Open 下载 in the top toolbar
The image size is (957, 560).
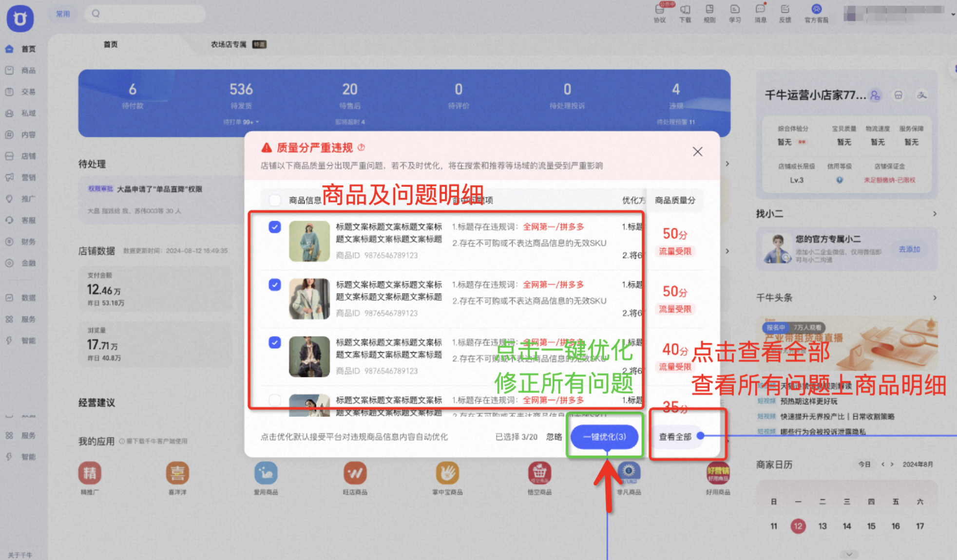tap(685, 13)
